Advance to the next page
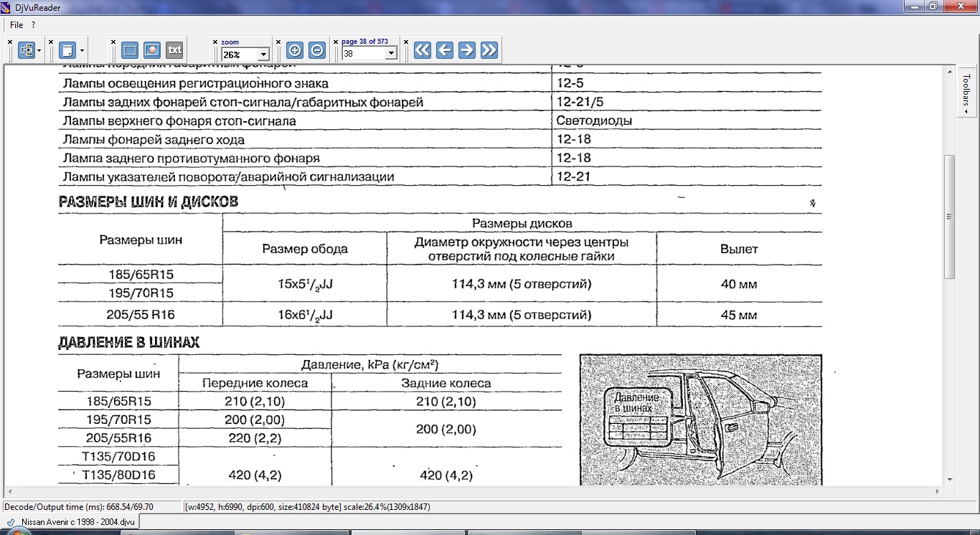The width and height of the screenshot is (980, 535). [x=466, y=50]
